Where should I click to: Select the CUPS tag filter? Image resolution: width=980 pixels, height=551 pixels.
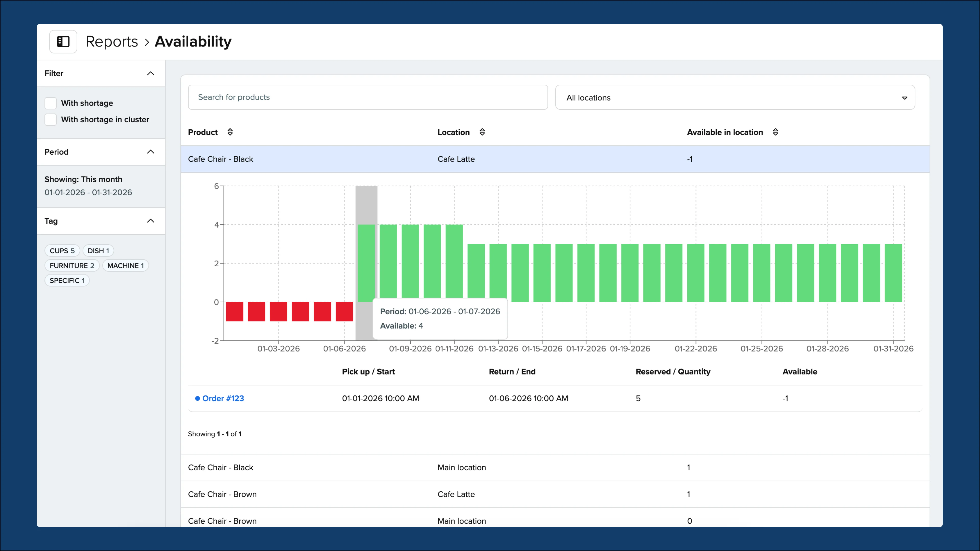click(62, 250)
